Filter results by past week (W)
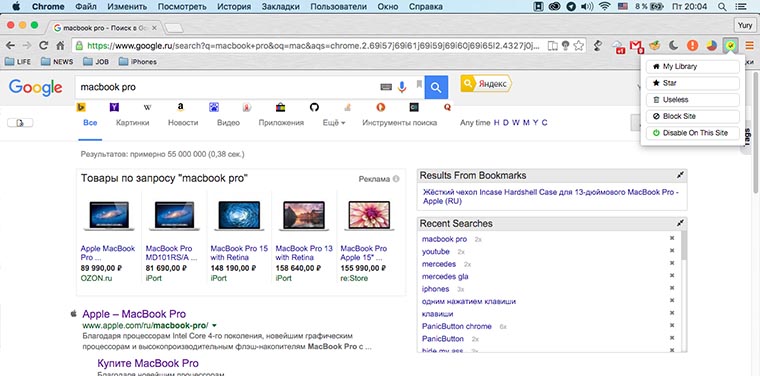760x376 pixels. [x=516, y=123]
